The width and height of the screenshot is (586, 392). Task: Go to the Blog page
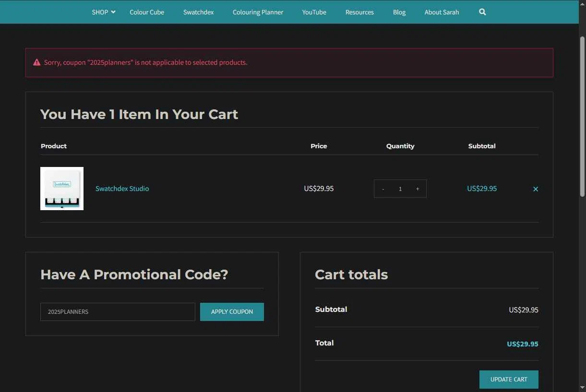coord(399,12)
